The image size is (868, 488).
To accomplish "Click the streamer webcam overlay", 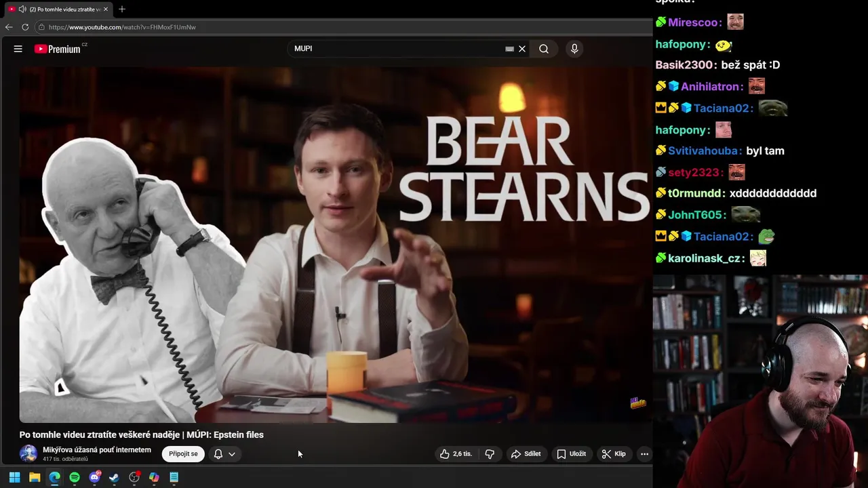I will (x=760, y=381).
